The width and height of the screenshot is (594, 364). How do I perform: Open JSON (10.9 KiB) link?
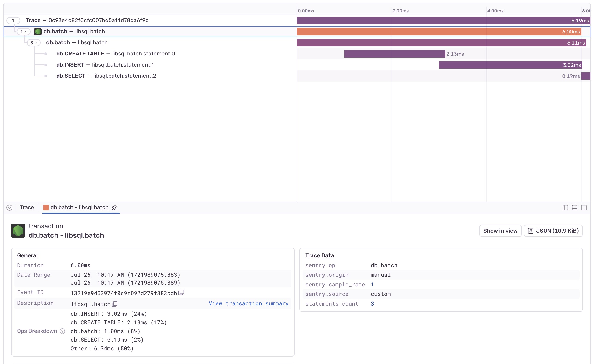(553, 231)
